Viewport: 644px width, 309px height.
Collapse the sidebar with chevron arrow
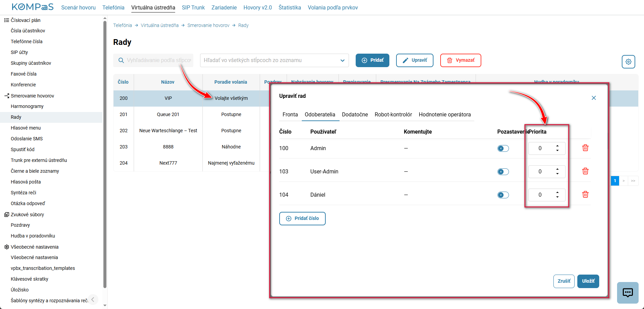tap(93, 300)
